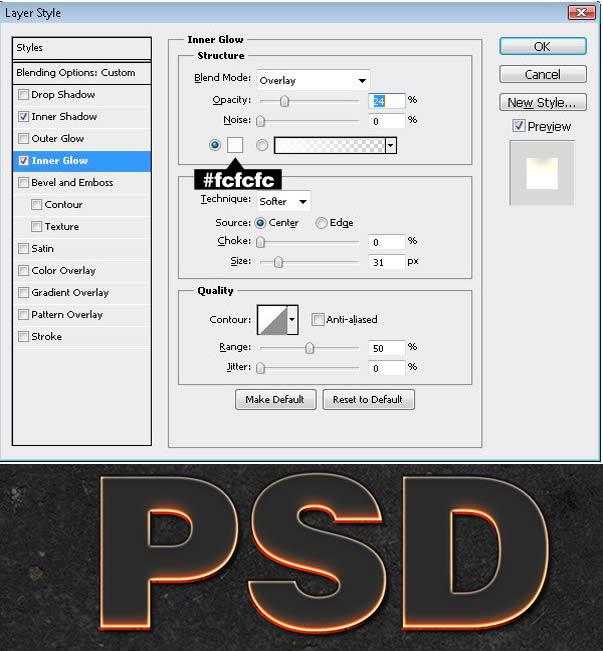Click the style preview thumbnail
This screenshot has height=651, width=603.
point(542,173)
